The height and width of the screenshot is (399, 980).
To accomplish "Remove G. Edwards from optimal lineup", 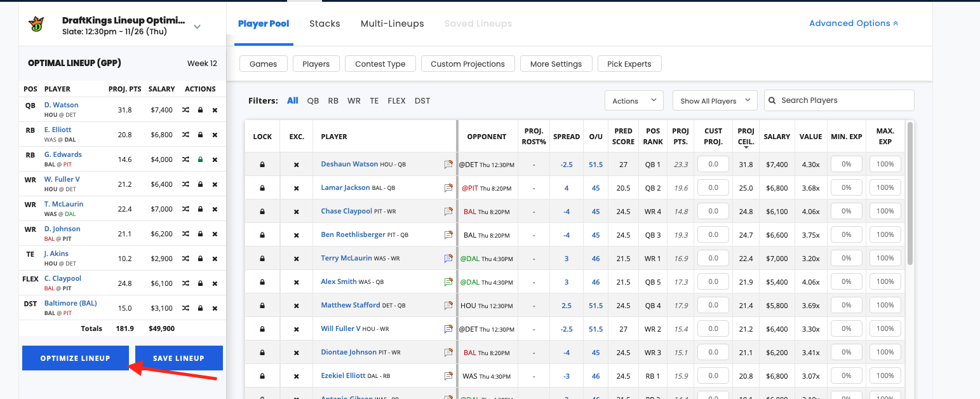I will click(x=215, y=159).
